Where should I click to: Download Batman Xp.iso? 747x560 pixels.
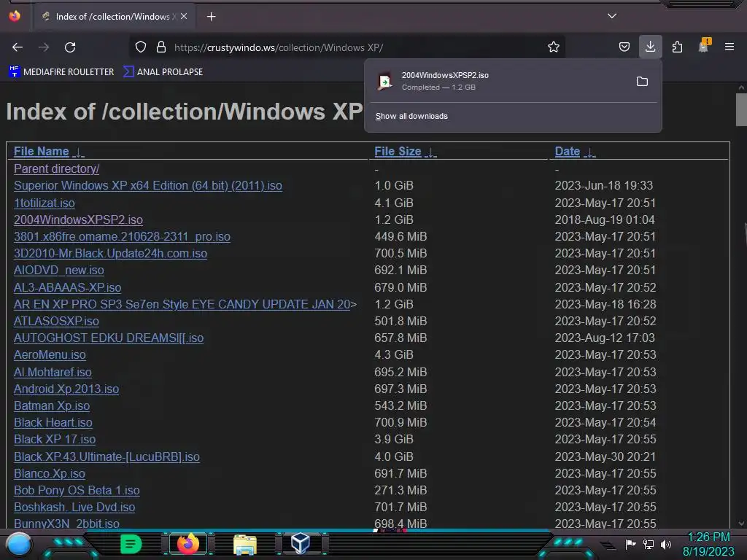pyautogui.click(x=52, y=405)
